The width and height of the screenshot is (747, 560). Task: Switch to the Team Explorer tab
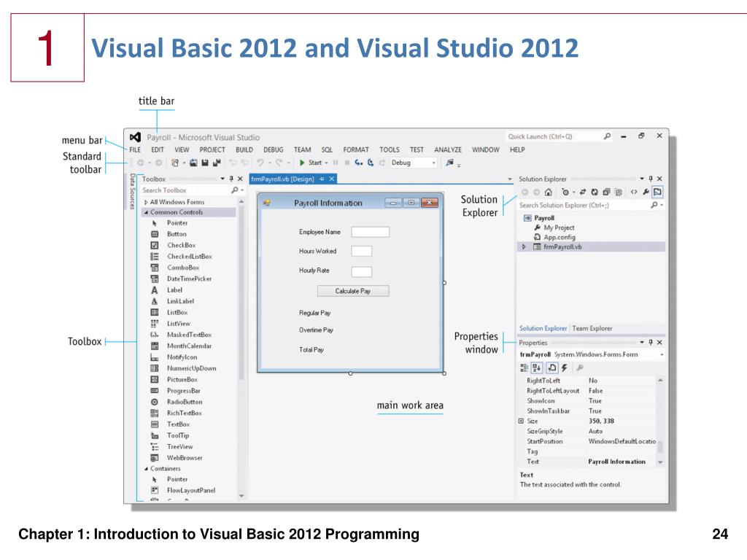(x=592, y=329)
